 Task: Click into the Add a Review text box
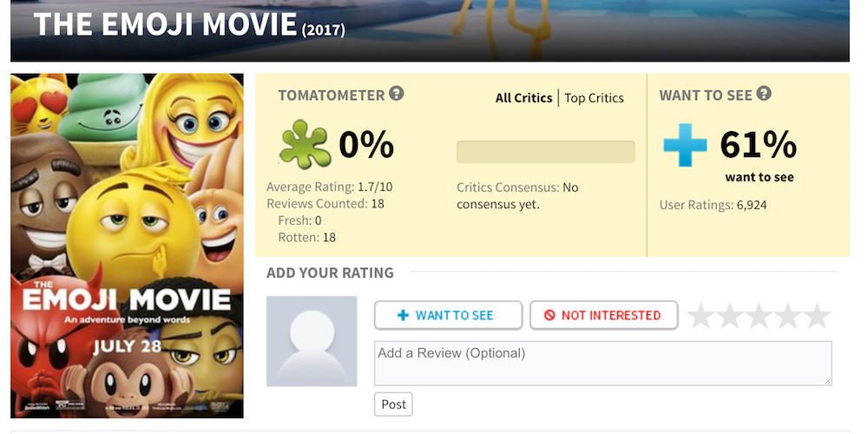[x=602, y=363]
